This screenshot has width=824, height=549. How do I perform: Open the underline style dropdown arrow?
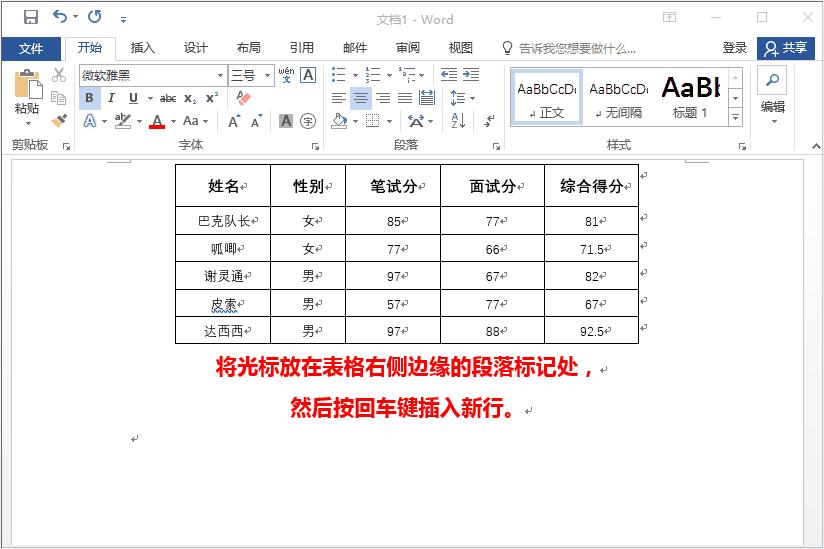pyautogui.click(x=150, y=99)
